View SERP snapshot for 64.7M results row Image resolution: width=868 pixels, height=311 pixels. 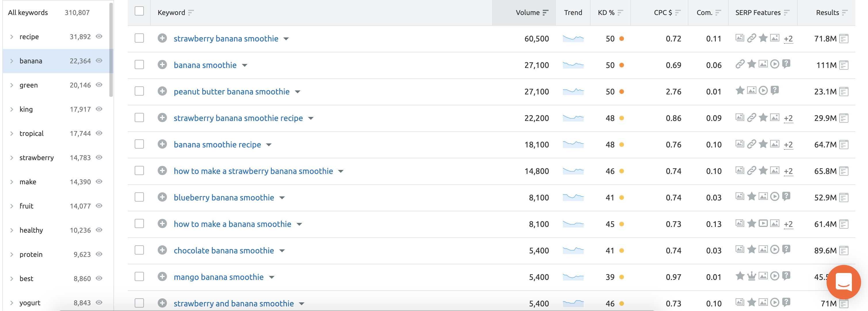(844, 144)
